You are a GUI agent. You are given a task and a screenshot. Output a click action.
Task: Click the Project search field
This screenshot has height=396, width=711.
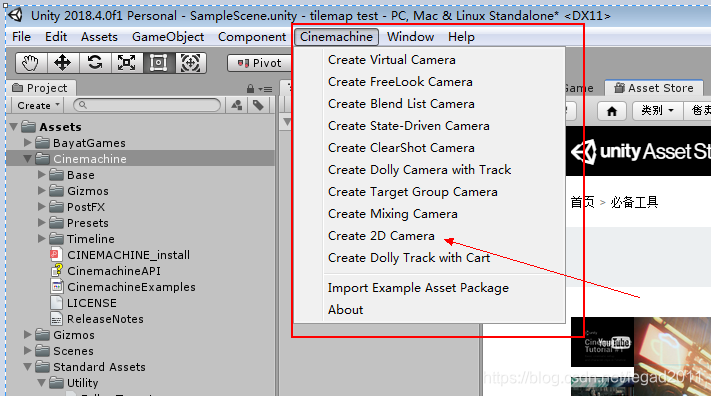pos(147,105)
